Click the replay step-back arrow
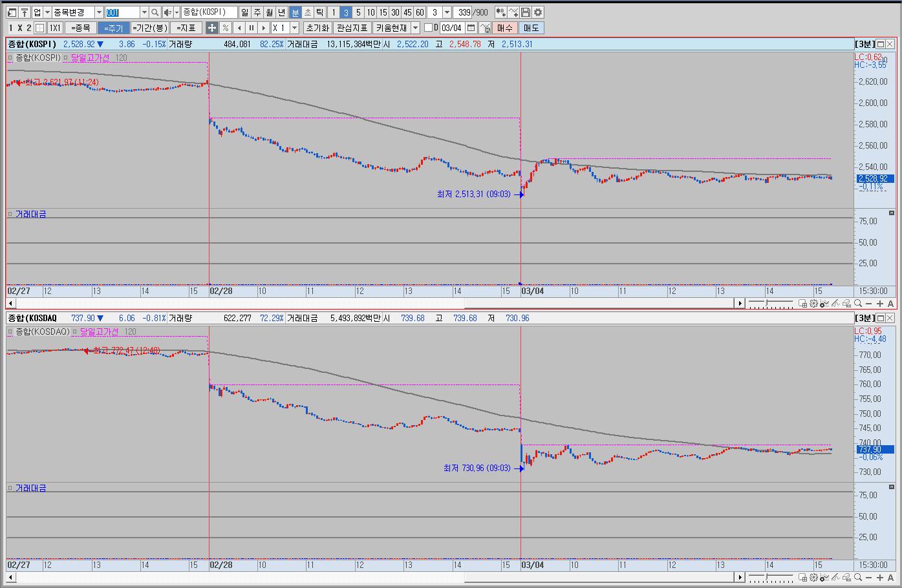This screenshot has width=902, height=588. (239, 28)
